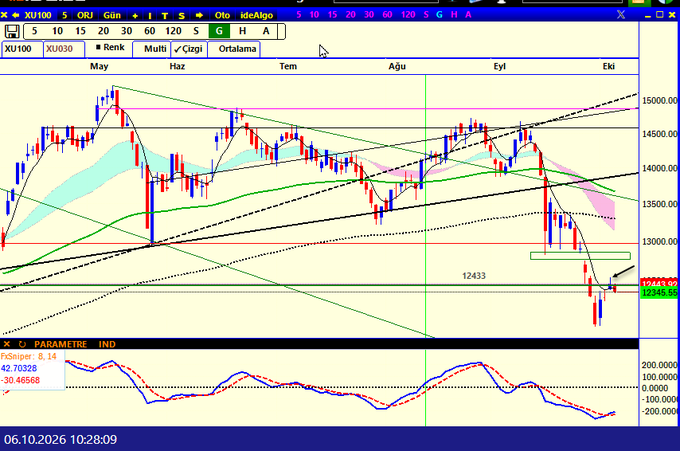
Task: Select the black S period in the period bar
Action: pyautogui.click(x=196, y=31)
